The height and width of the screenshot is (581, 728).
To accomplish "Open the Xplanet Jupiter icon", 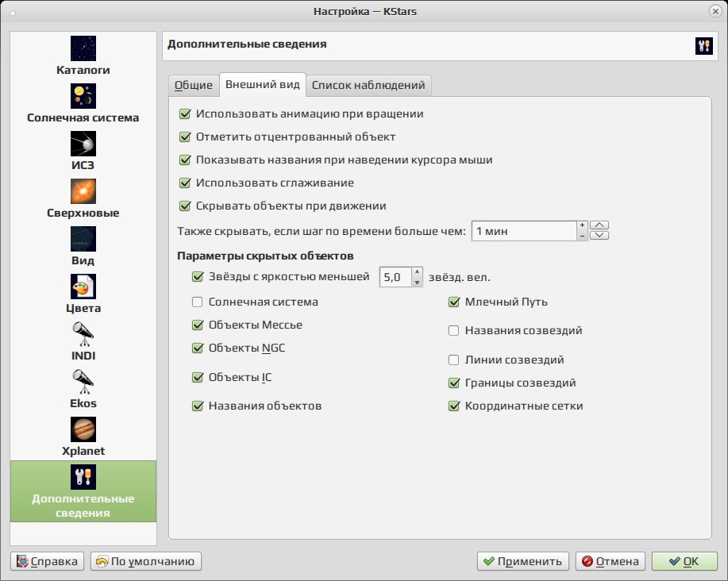I will point(83,429).
